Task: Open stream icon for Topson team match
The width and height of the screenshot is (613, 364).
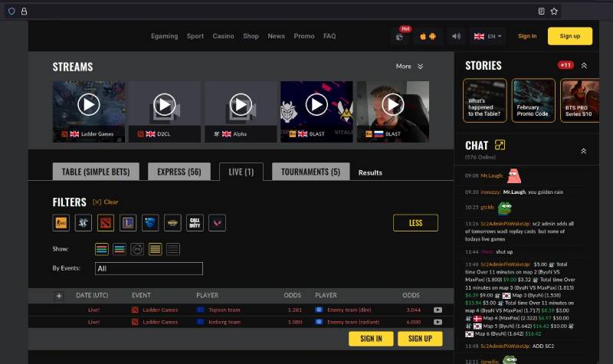Action: pos(438,310)
